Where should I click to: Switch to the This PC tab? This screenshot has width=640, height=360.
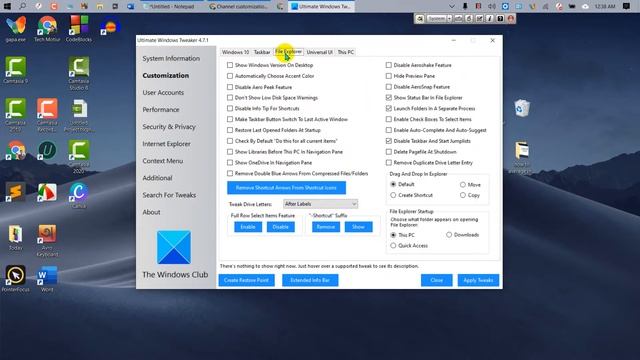(345, 52)
